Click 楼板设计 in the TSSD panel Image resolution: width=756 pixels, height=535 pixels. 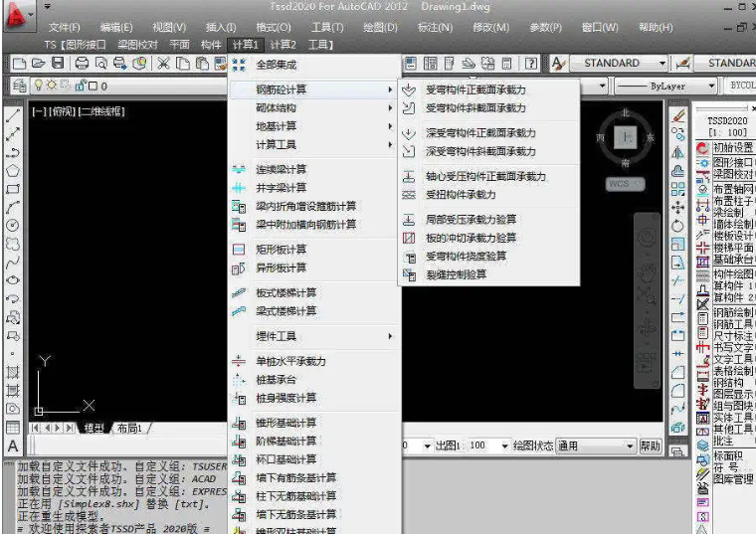tap(733, 236)
